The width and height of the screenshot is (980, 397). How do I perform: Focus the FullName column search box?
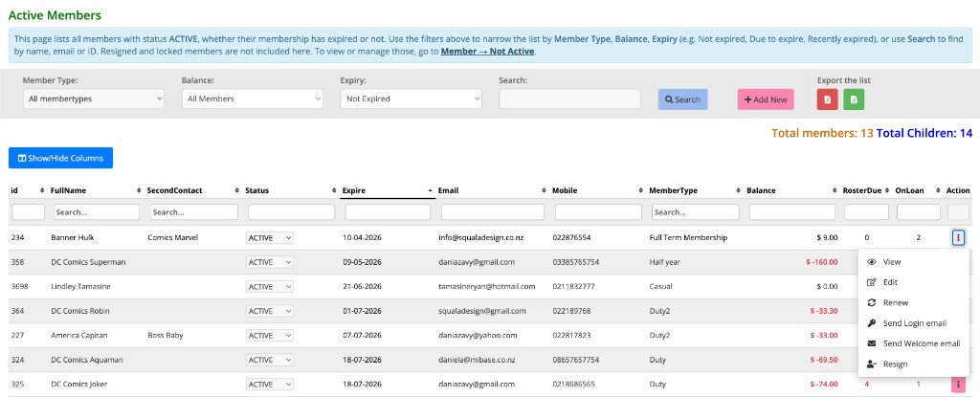(97, 212)
